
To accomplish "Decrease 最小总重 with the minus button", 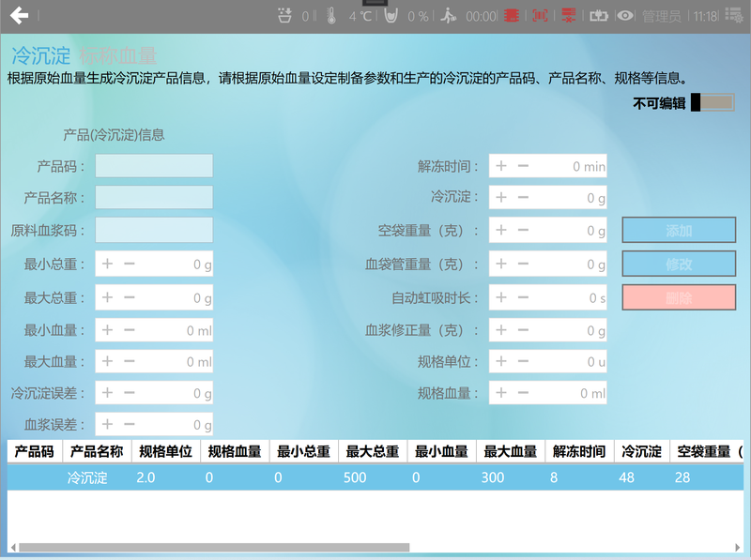I will pos(130,264).
